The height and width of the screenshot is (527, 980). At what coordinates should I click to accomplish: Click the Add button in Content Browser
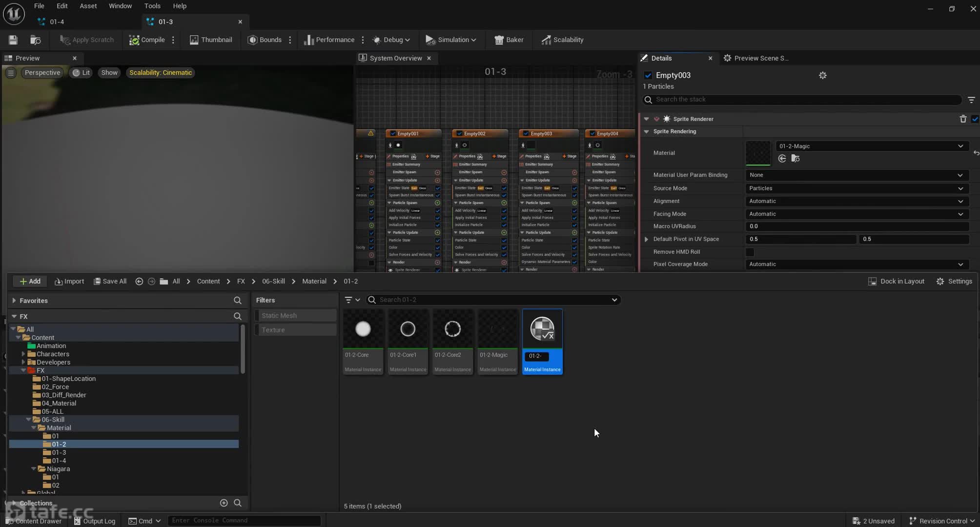pos(30,282)
